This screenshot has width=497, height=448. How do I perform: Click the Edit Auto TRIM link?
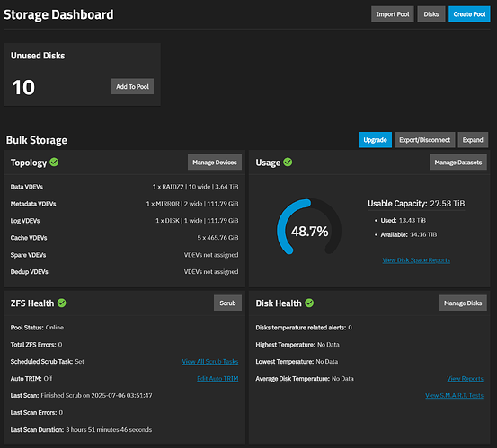(x=217, y=379)
